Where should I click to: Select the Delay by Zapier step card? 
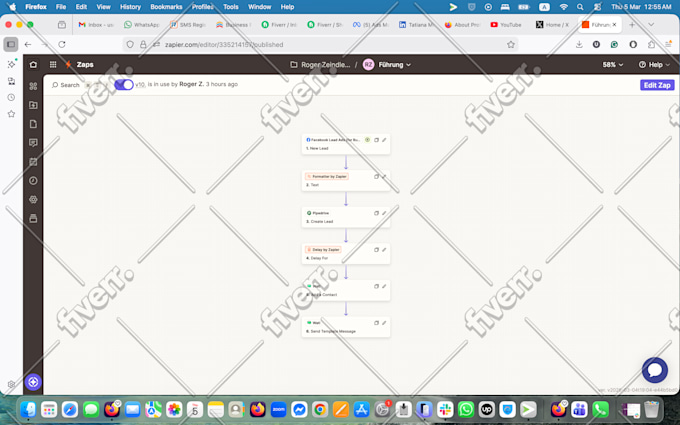click(346, 254)
